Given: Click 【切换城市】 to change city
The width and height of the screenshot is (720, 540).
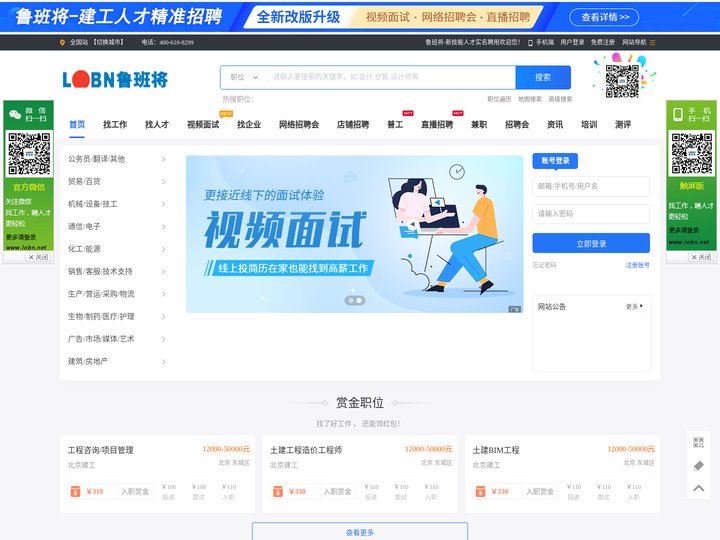Looking at the screenshot, I should (108, 42).
